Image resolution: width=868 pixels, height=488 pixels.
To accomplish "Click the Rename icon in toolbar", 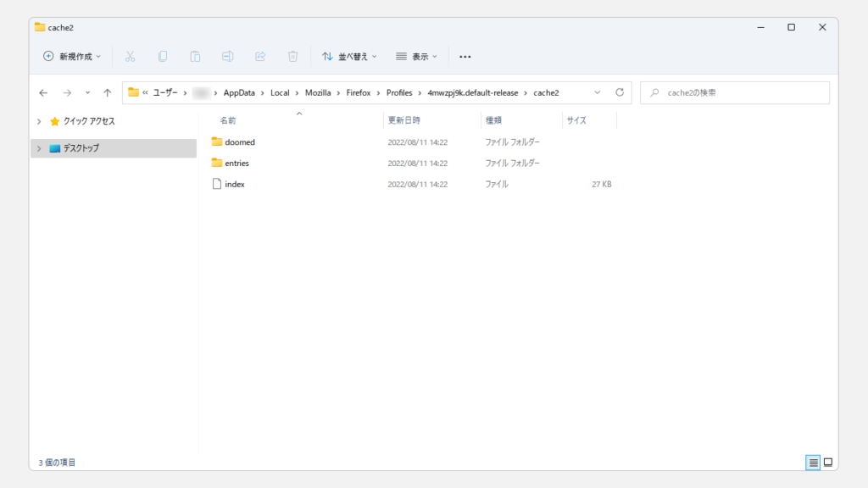I will [227, 57].
